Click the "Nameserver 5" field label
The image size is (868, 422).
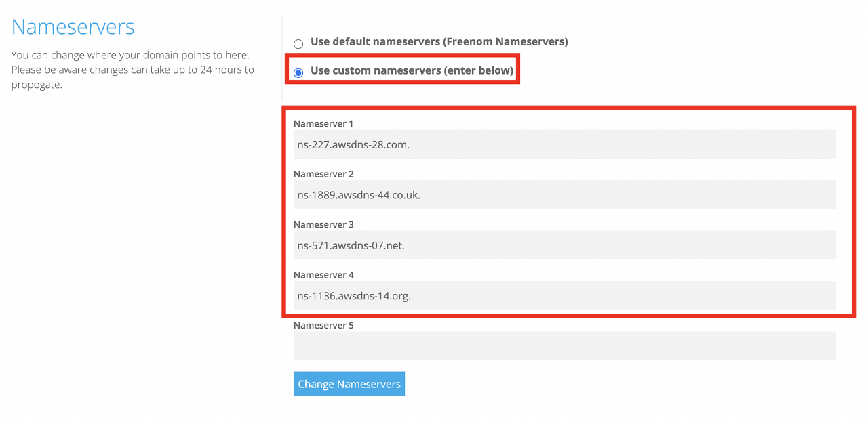pos(323,325)
